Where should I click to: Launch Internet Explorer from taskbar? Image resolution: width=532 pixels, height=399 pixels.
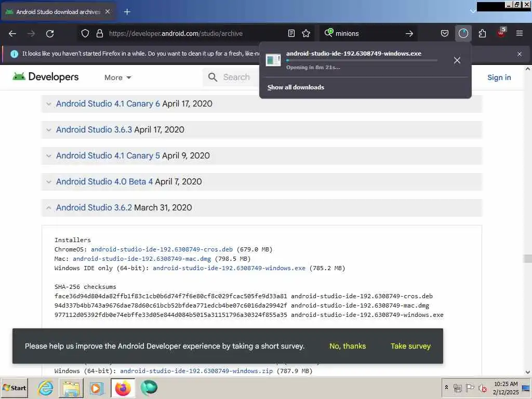[x=46, y=388]
